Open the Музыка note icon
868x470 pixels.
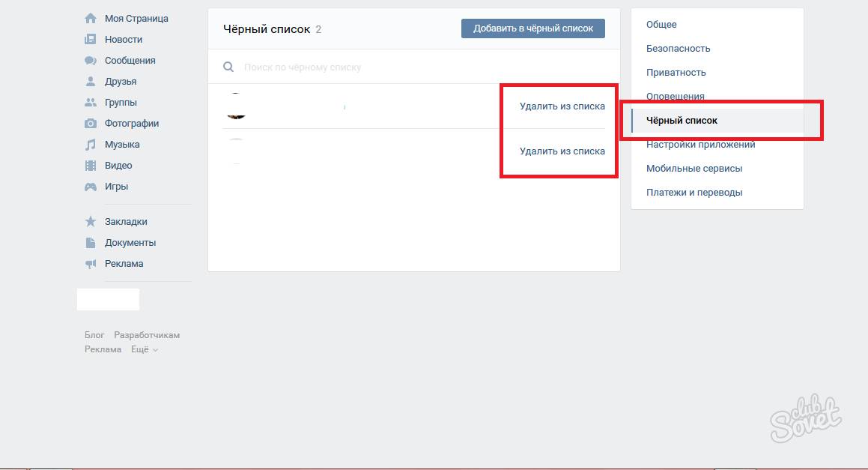[91, 144]
